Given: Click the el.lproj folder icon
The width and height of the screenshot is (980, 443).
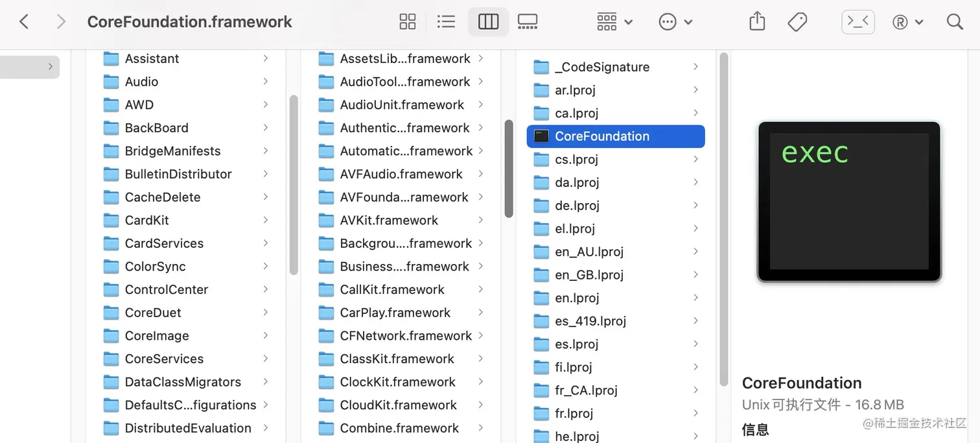Looking at the screenshot, I should point(541,229).
